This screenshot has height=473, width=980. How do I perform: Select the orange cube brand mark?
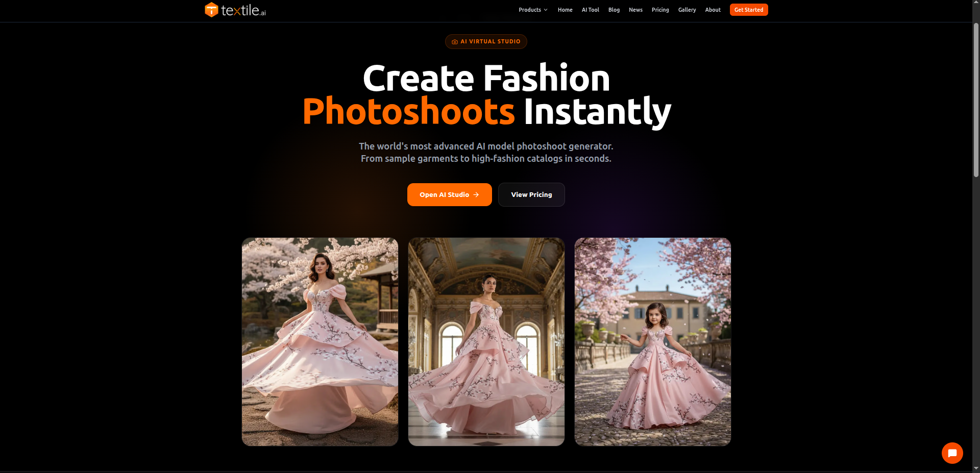pos(211,10)
